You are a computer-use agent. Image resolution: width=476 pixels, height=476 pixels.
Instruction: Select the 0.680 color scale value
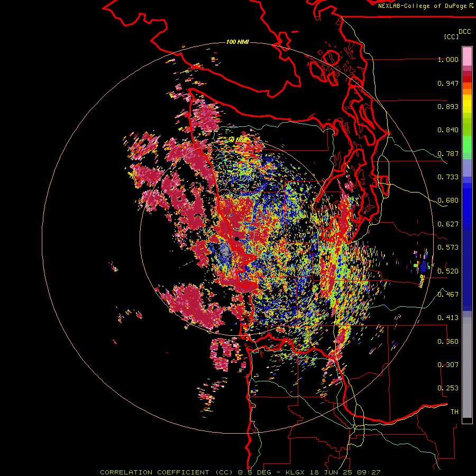tap(448, 200)
